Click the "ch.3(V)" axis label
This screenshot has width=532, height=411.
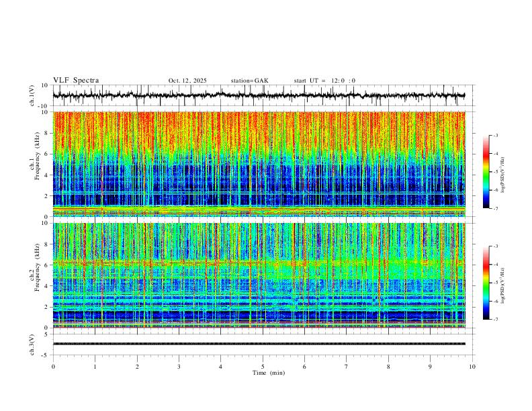(x=32, y=345)
